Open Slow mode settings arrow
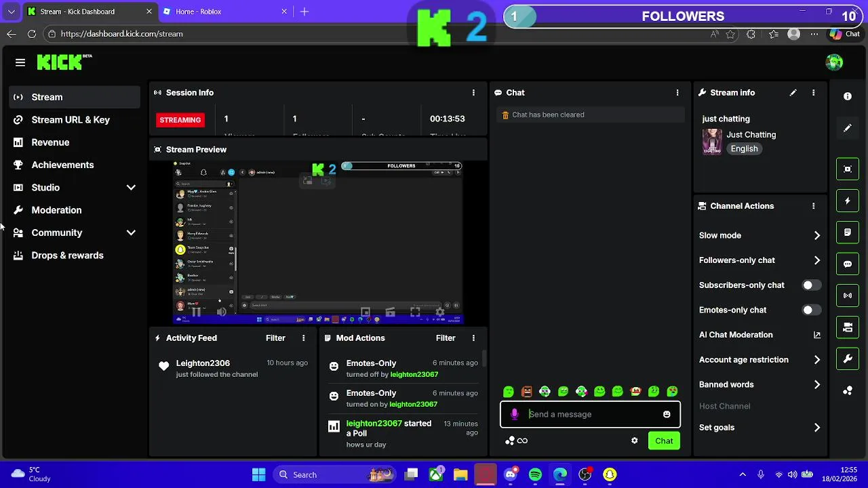 click(816, 235)
